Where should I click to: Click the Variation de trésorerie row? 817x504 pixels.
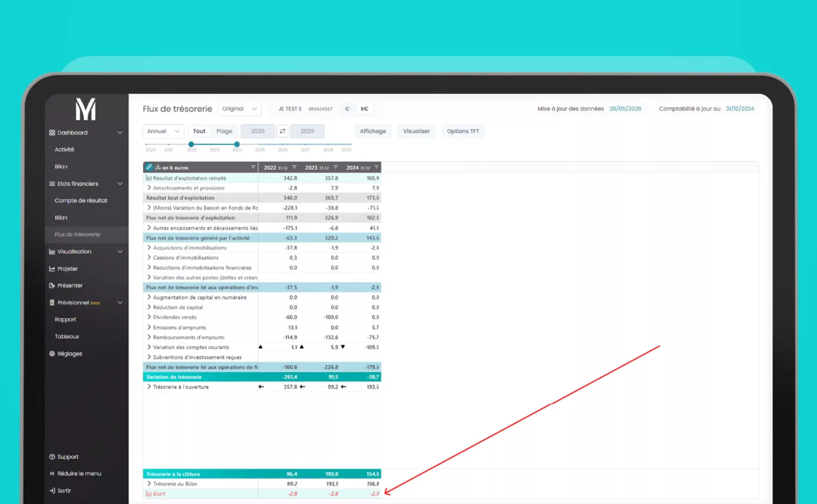262,377
